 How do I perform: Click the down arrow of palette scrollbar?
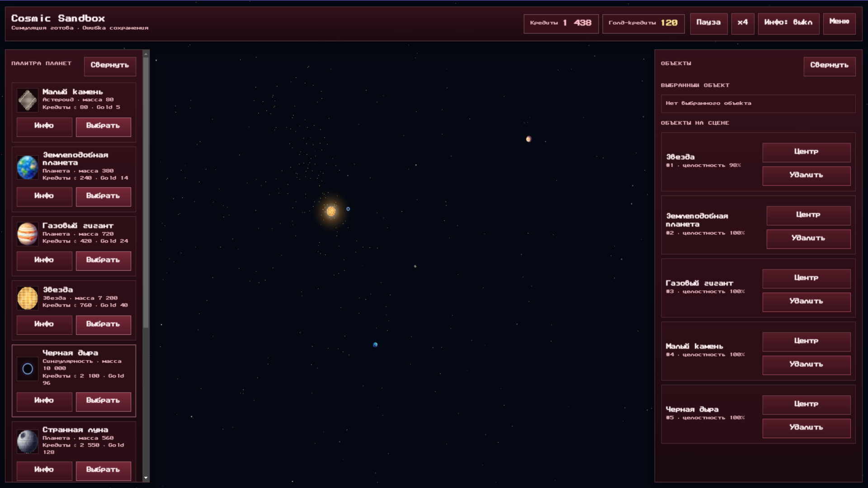coord(145,478)
